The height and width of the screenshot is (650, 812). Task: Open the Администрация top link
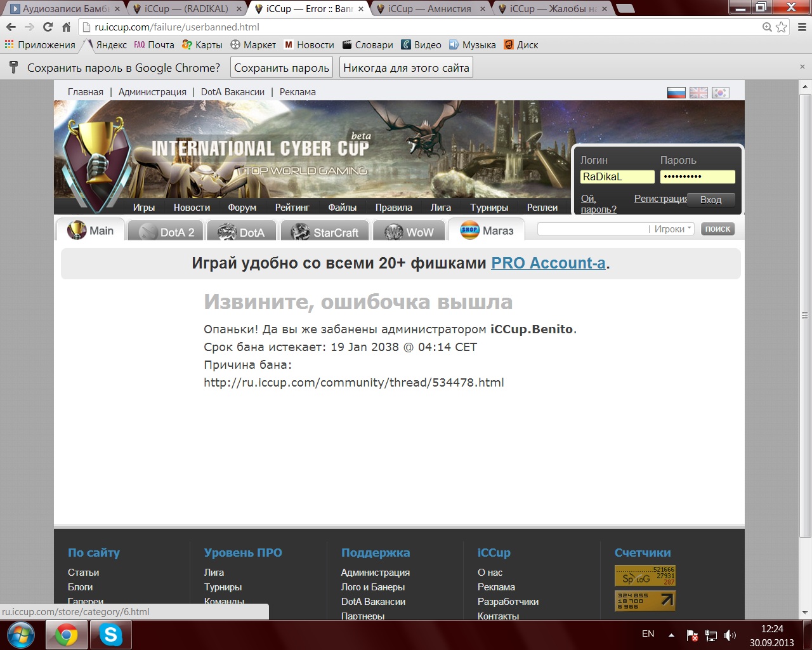pyautogui.click(x=152, y=92)
